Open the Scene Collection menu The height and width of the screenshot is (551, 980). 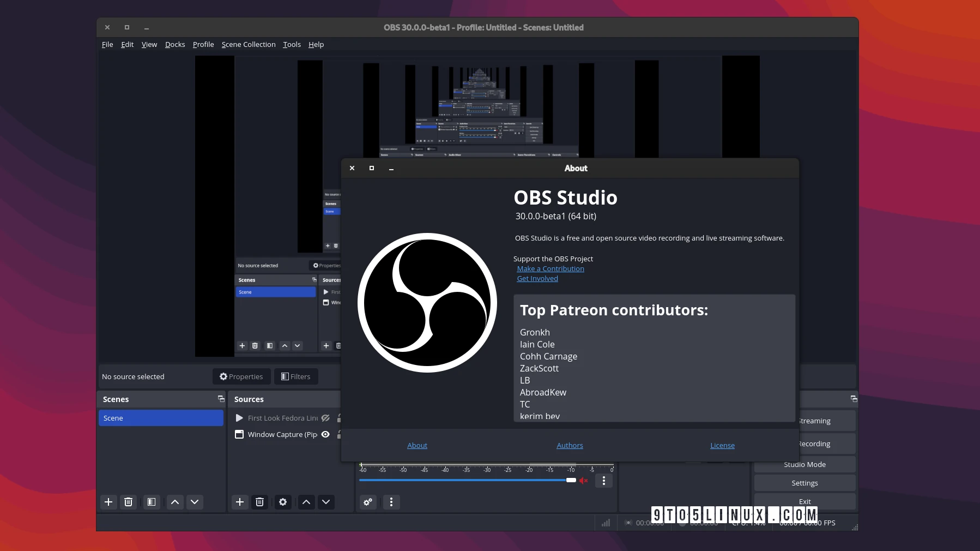click(249, 44)
